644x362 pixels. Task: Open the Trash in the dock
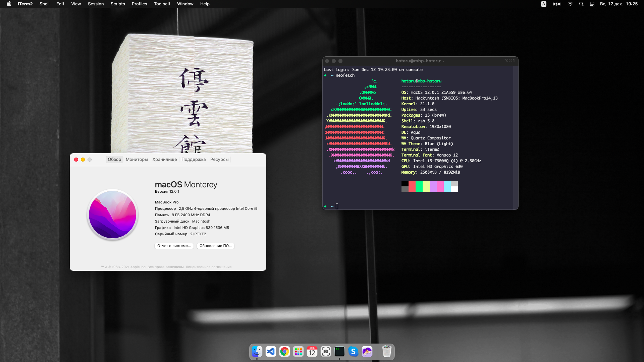387,352
